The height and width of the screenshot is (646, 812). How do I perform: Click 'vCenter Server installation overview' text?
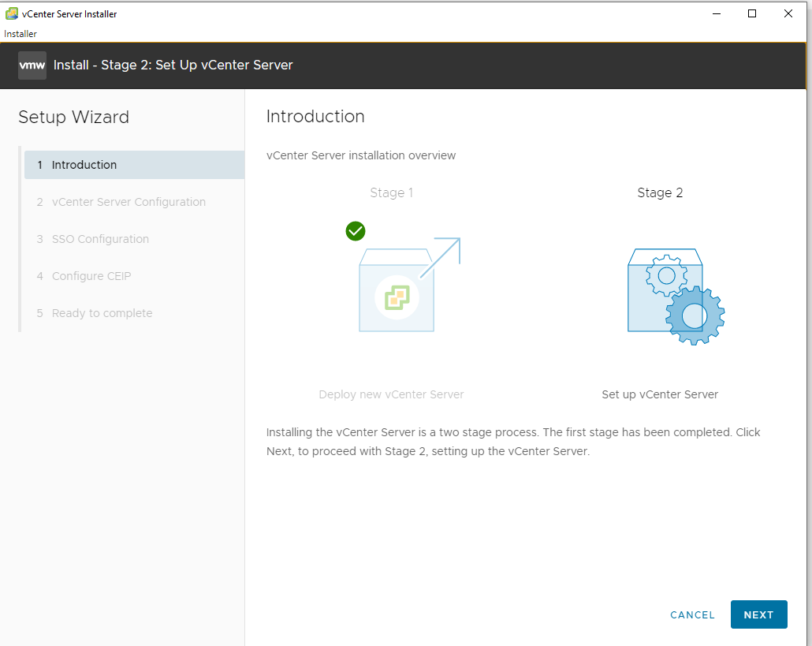pyautogui.click(x=361, y=155)
